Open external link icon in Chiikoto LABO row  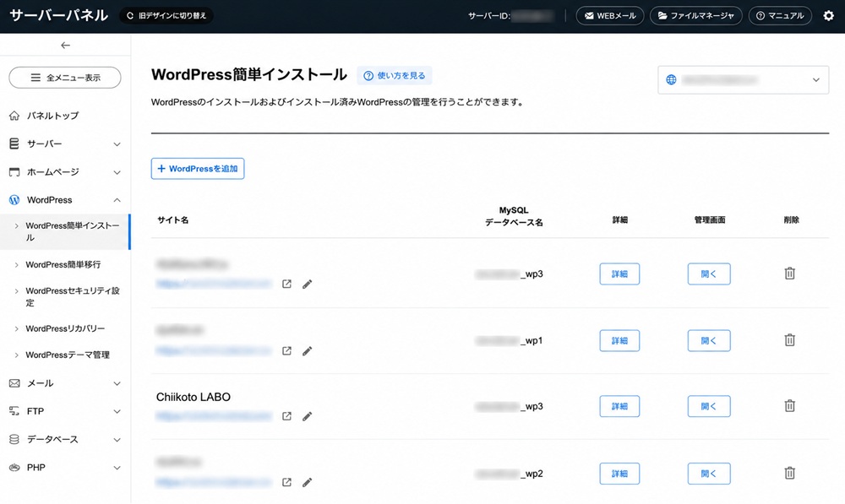pyautogui.click(x=286, y=416)
